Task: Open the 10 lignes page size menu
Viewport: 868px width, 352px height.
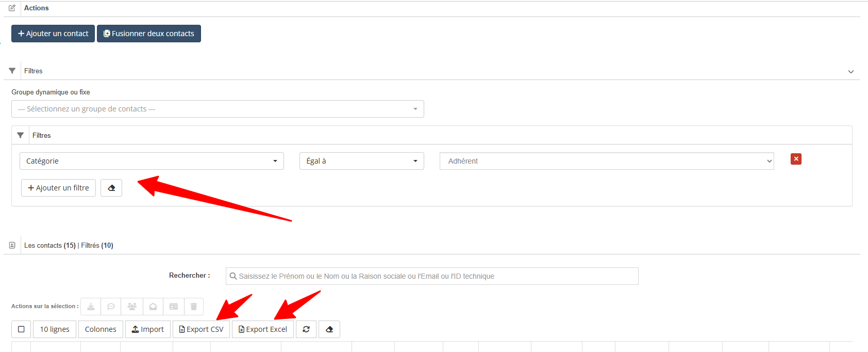Action: [55, 329]
